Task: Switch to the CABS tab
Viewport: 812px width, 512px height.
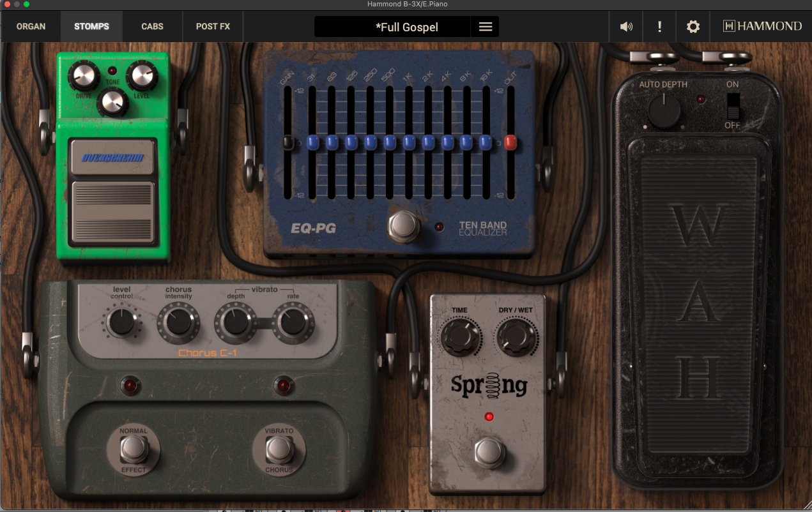Action: pyautogui.click(x=152, y=27)
